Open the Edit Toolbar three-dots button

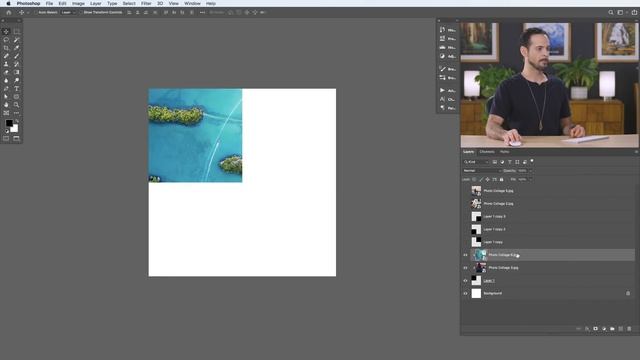click(x=16, y=113)
